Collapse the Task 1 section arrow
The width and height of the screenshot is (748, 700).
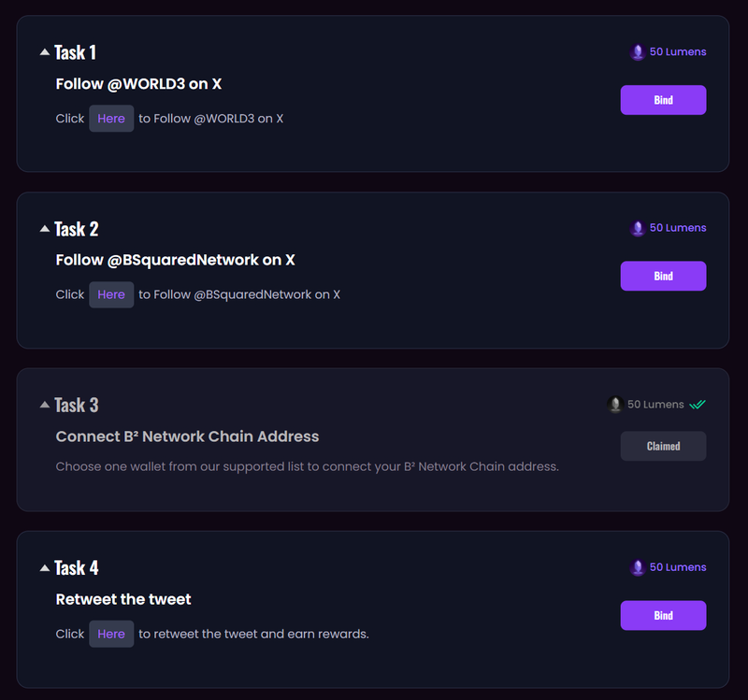(x=45, y=52)
